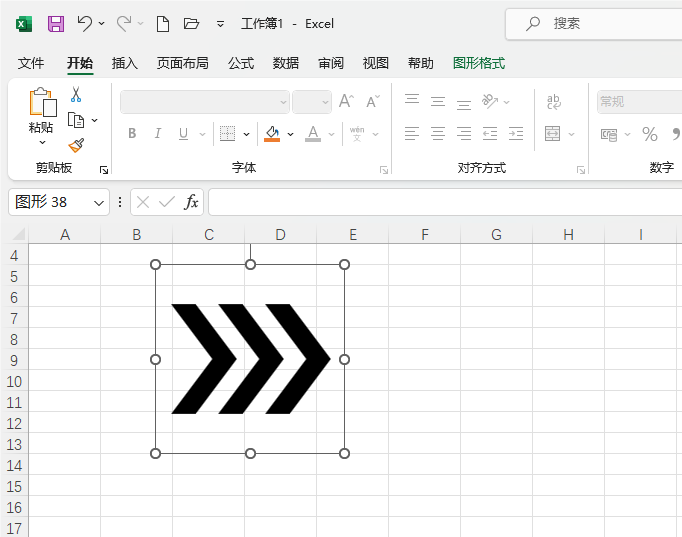Click the Redo icon
Screen dimensions: 682x537
pyautogui.click(x=124, y=23)
